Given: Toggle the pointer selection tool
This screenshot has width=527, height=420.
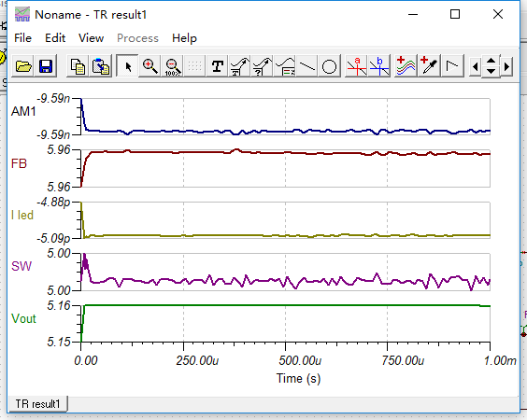Looking at the screenshot, I should click(x=127, y=66).
